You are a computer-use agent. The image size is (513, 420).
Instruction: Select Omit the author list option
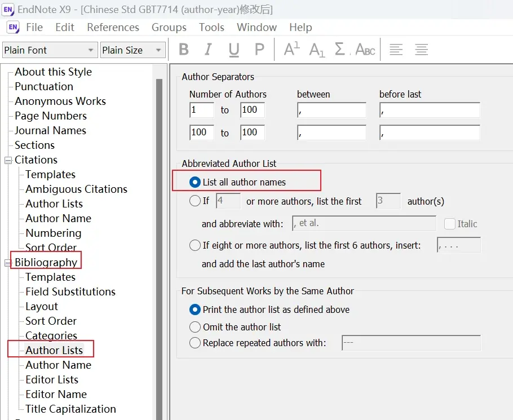click(195, 327)
